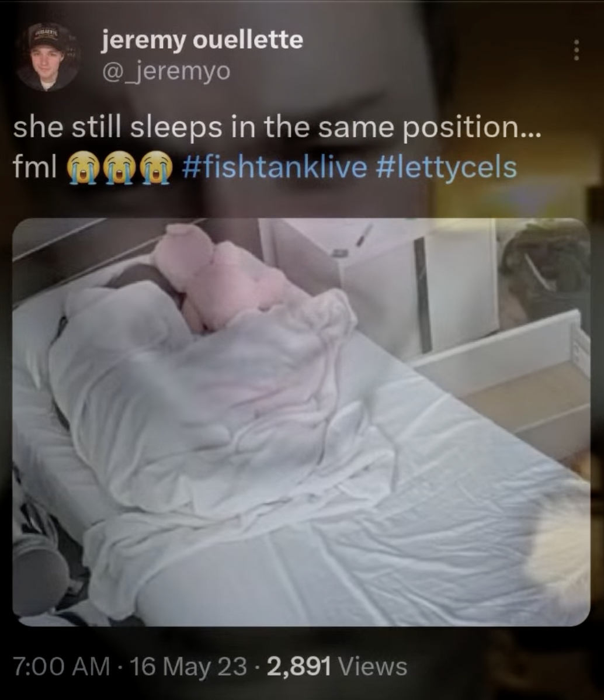Click the 'fml' text in the tweet

(35, 168)
